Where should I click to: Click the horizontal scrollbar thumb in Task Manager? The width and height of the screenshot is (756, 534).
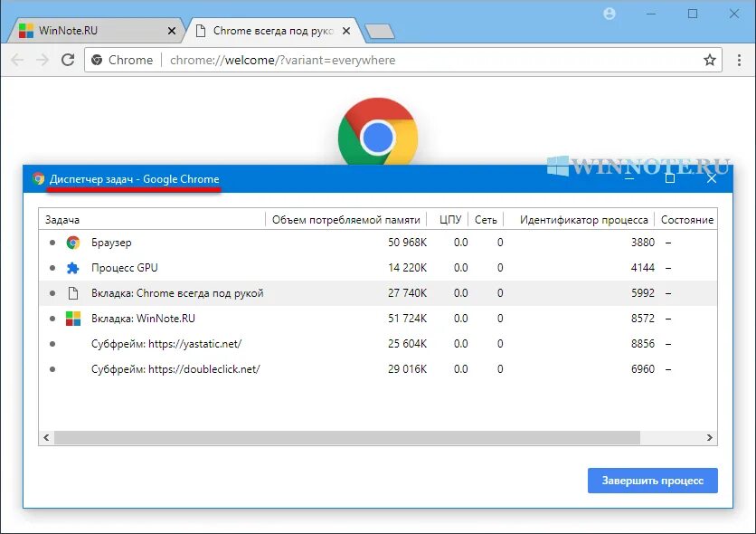point(347,437)
